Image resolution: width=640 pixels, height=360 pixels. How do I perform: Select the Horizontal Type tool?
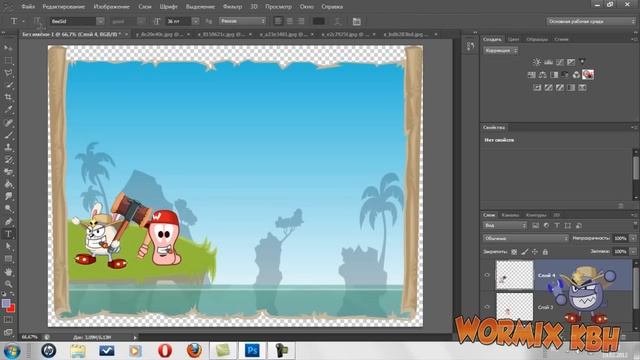coord(8,234)
